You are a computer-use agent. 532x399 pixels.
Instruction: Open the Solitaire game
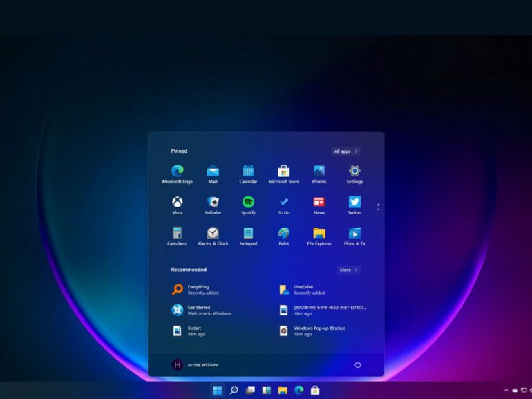pyautogui.click(x=213, y=205)
